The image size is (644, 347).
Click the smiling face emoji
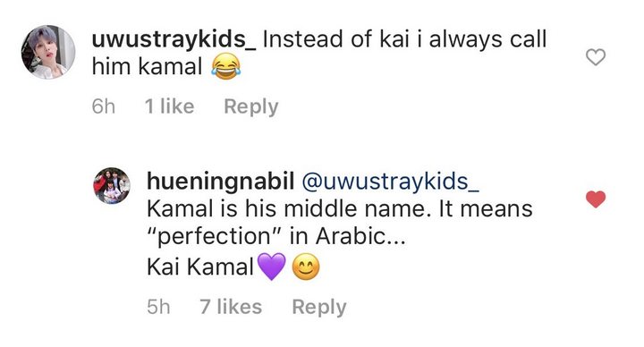pos(306,267)
